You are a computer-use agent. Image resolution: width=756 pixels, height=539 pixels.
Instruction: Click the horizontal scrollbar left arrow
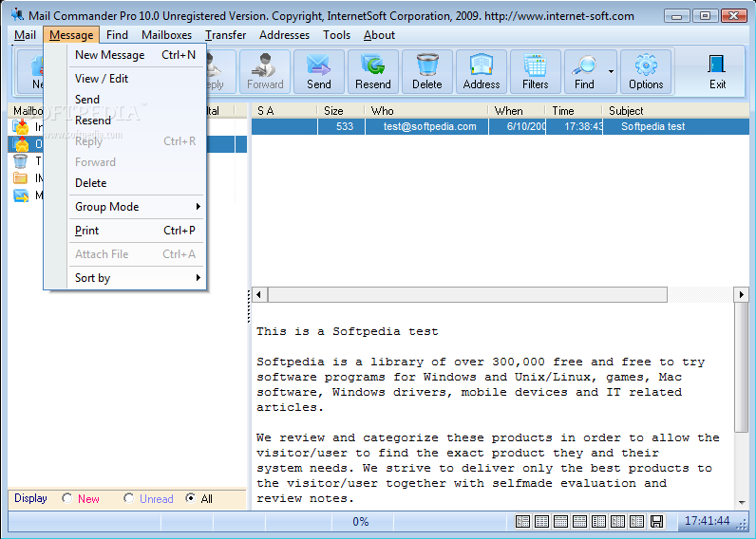coord(259,294)
